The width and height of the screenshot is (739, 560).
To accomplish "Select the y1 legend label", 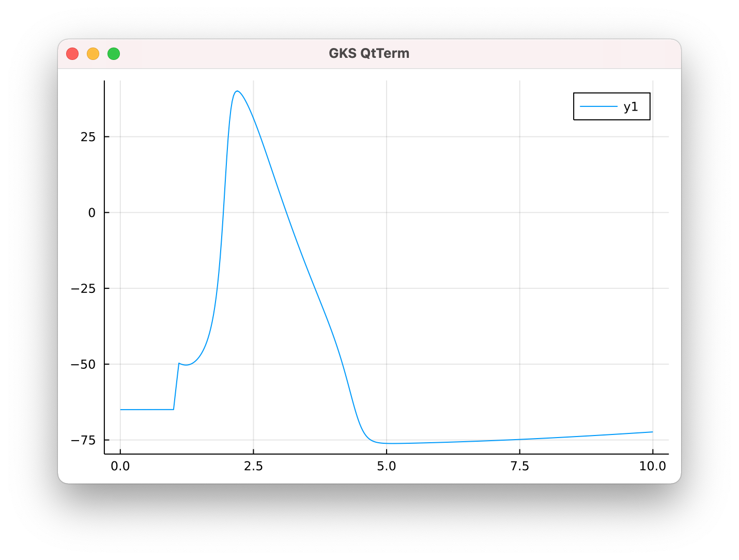I will pos(630,107).
